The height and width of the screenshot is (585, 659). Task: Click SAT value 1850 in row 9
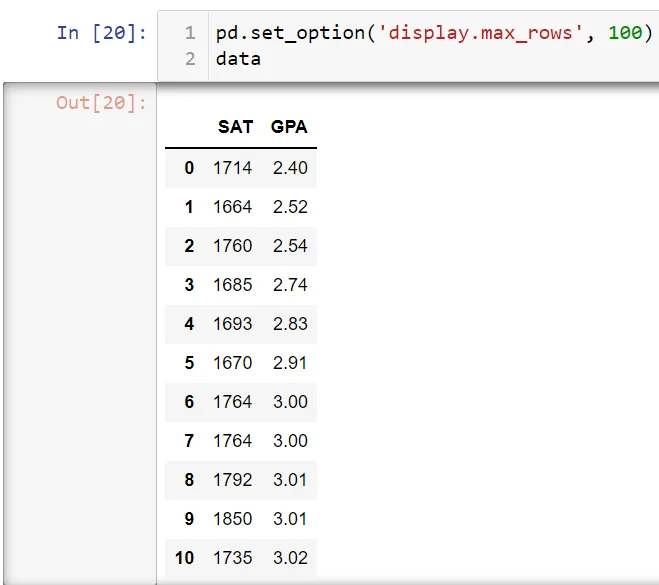233,519
